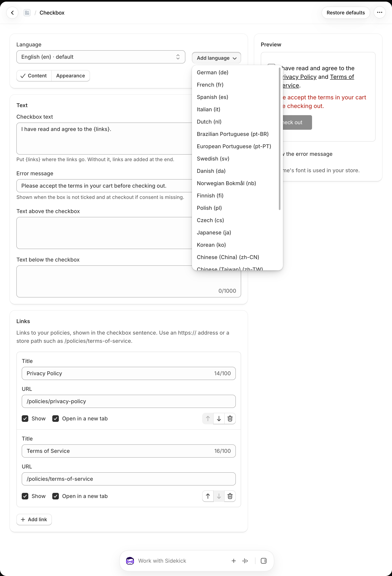Click Privacy Policy link in preview
Viewport: 392px width, 576px height.
pos(300,77)
